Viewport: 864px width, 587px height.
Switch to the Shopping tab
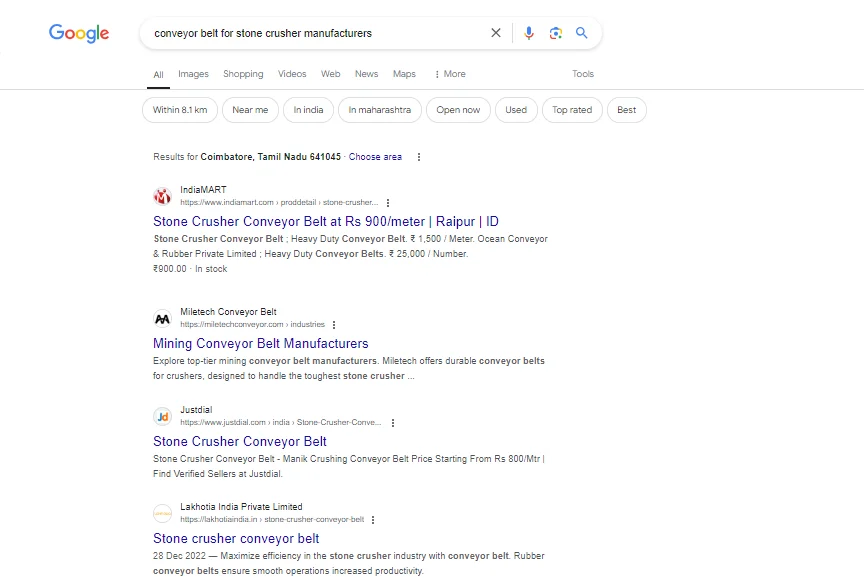point(243,74)
